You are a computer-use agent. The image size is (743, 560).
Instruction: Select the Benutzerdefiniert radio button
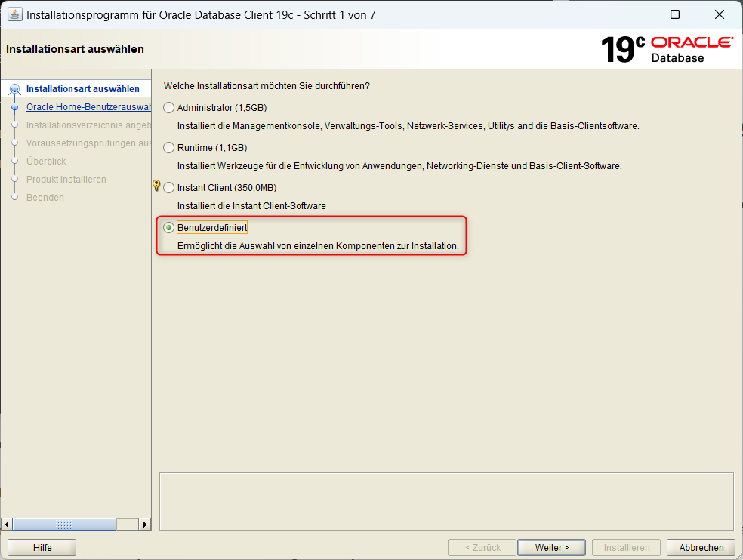coord(169,228)
